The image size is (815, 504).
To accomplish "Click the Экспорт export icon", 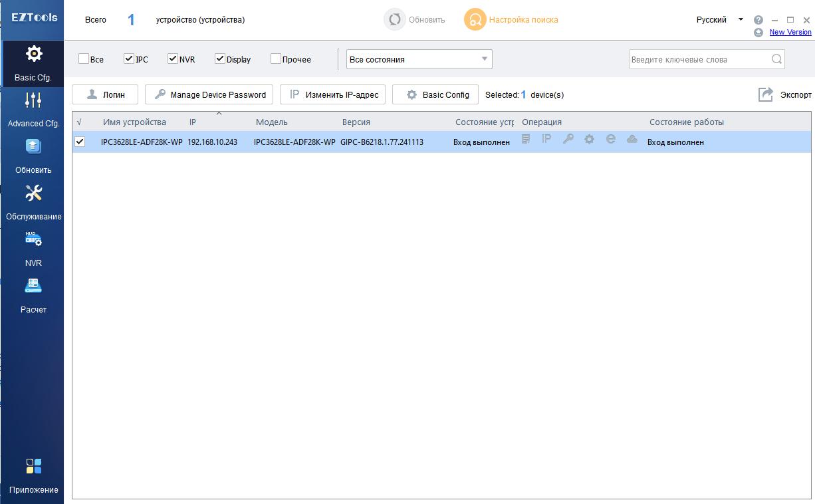I will click(766, 94).
